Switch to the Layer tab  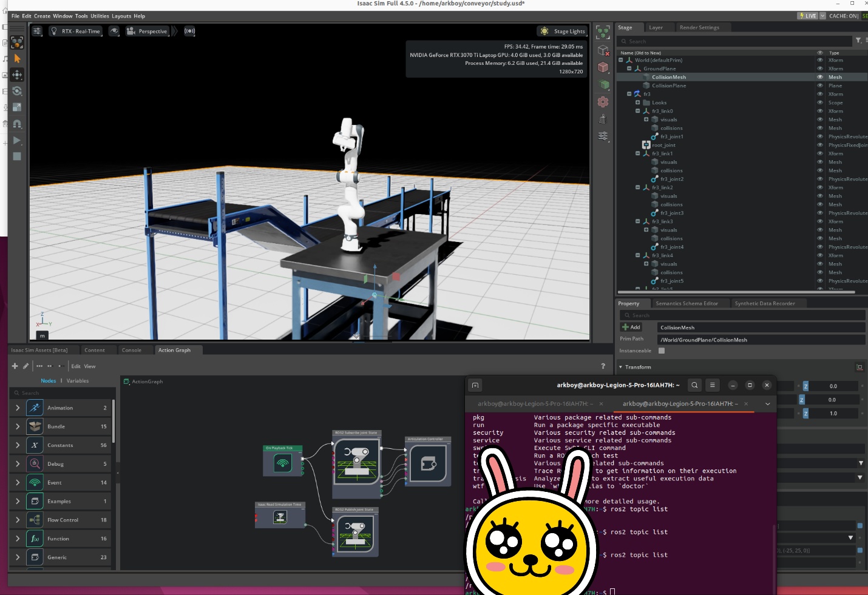(x=656, y=27)
